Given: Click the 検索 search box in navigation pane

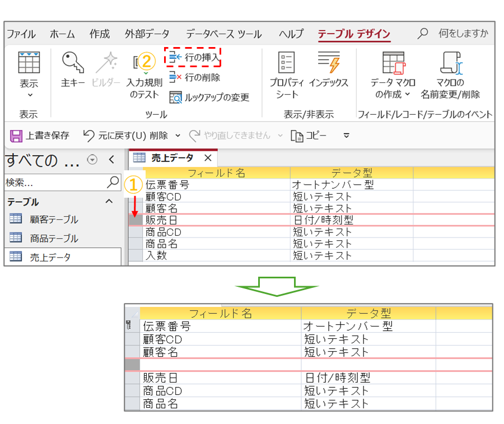Looking at the screenshot, I should (x=55, y=183).
